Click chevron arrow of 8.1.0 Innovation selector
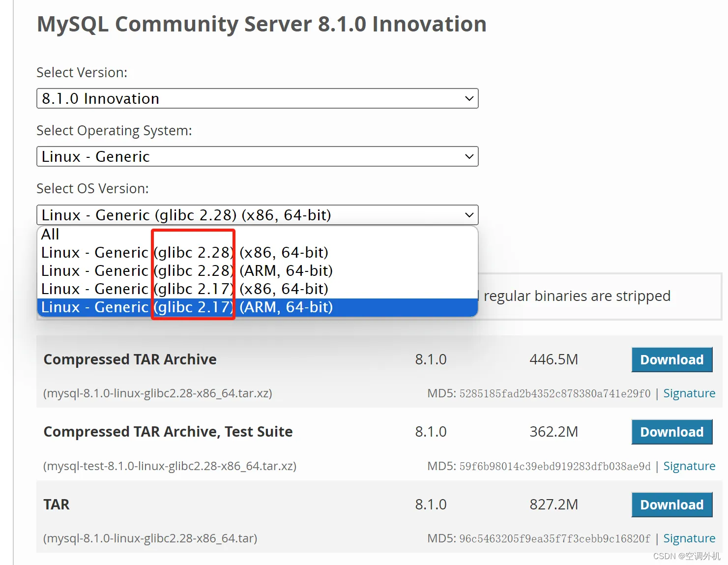The height and width of the screenshot is (565, 728). coord(469,98)
